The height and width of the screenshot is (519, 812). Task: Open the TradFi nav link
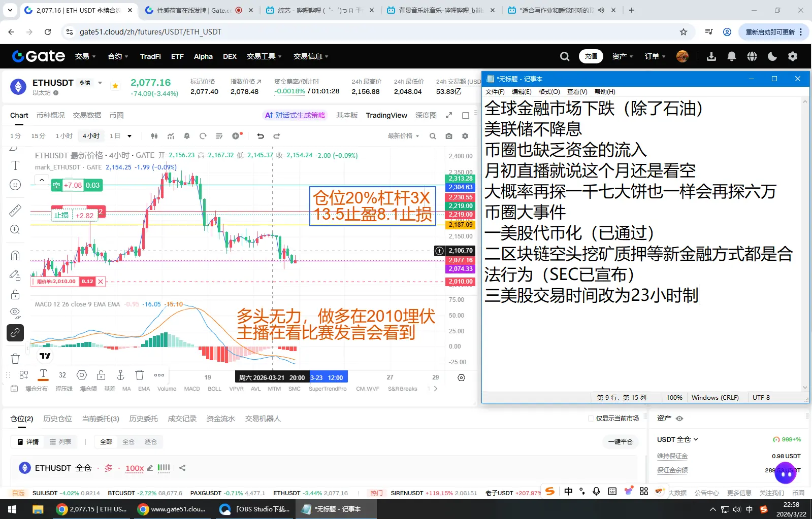150,56
